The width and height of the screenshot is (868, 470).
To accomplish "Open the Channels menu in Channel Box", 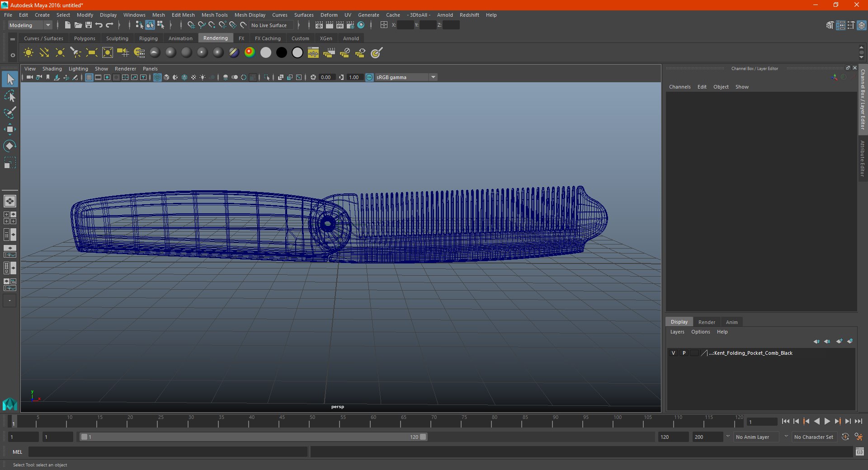I will 679,87.
